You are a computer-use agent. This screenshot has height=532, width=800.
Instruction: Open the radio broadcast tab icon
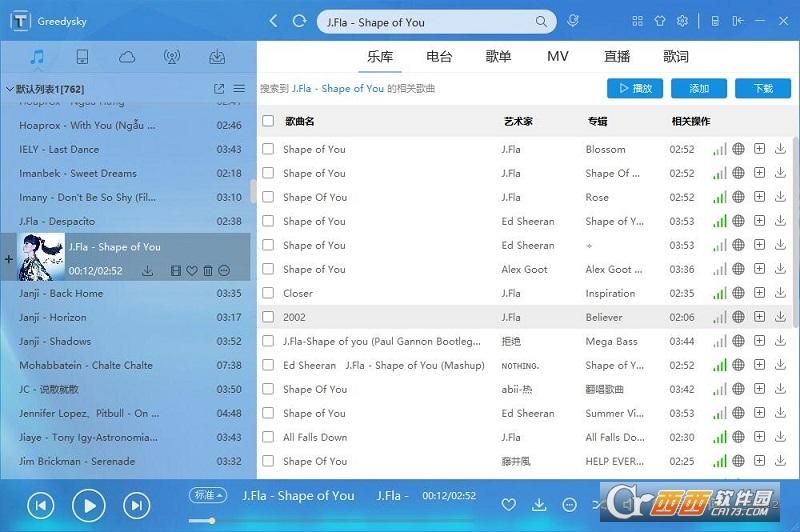click(172, 57)
